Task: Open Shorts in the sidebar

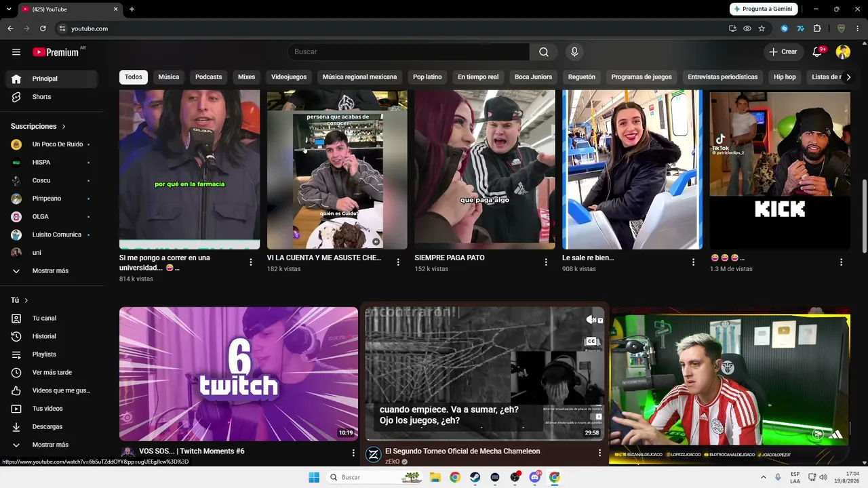Action: (x=53, y=97)
